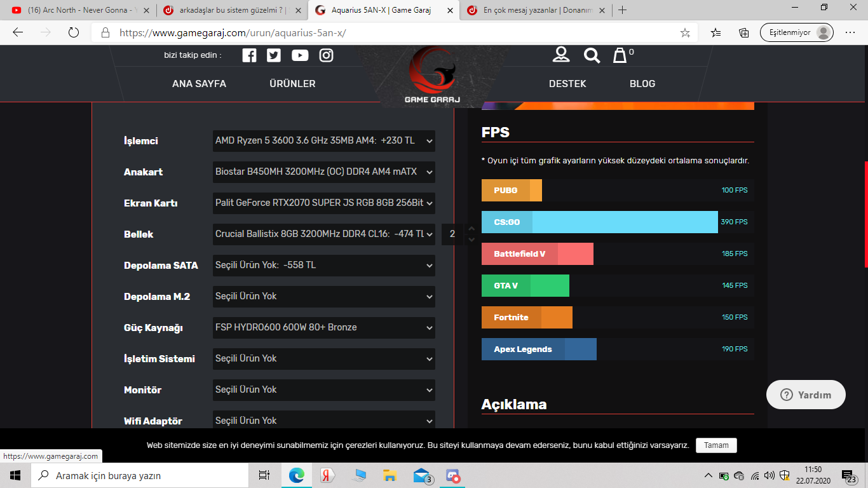Expand the Anakart motherboard dropdown

[x=324, y=172]
